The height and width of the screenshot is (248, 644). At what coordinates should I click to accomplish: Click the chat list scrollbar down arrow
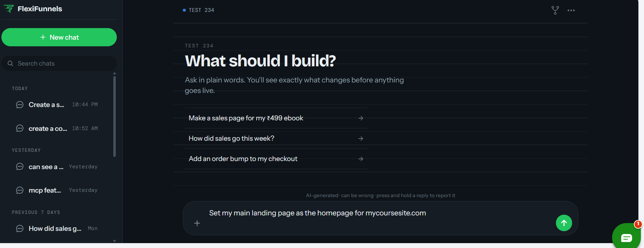[114, 241]
